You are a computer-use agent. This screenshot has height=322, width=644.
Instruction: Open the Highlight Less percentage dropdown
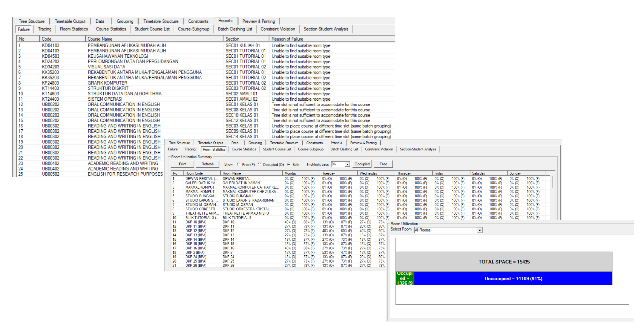(347, 164)
